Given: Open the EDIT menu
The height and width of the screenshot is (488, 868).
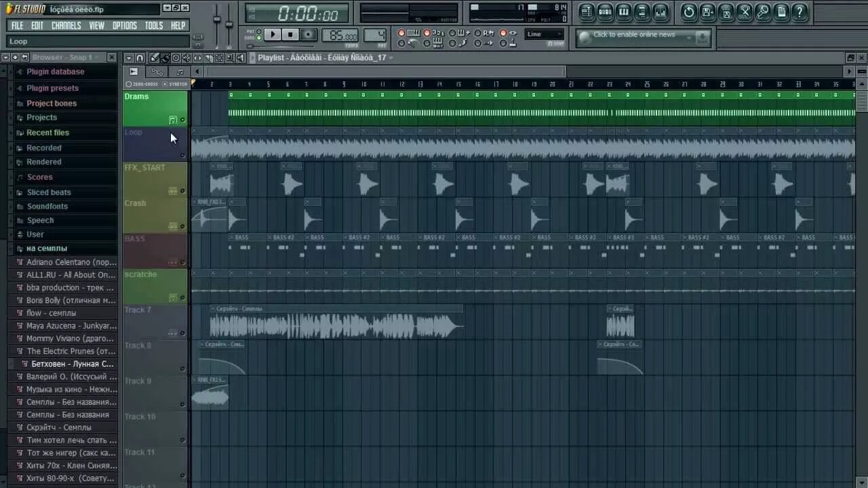Looking at the screenshot, I should [37, 26].
